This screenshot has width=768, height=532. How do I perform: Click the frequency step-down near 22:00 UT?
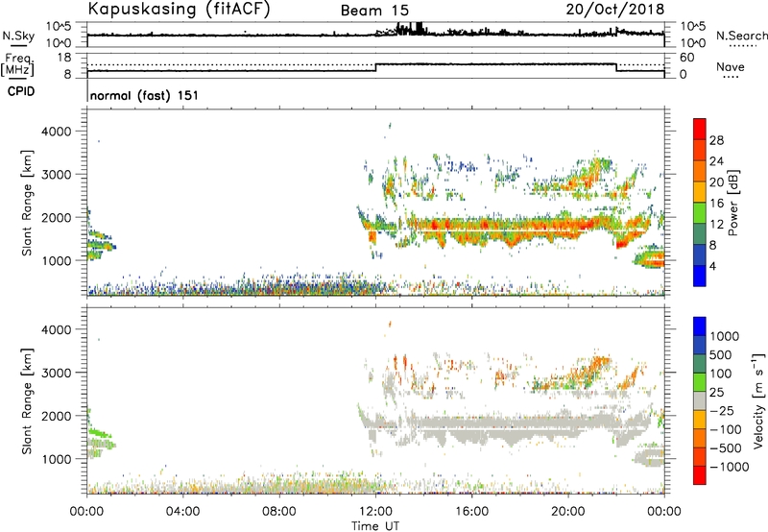pyautogui.click(x=616, y=67)
